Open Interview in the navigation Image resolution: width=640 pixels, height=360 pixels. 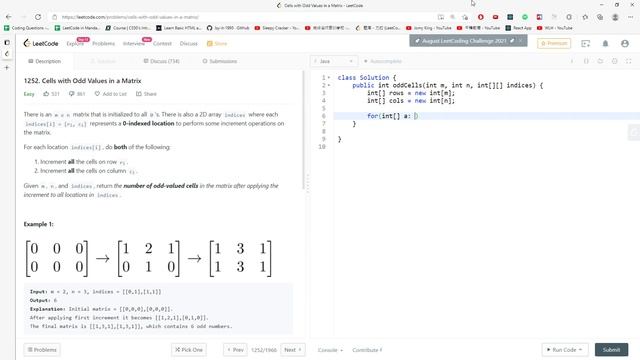click(133, 44)
